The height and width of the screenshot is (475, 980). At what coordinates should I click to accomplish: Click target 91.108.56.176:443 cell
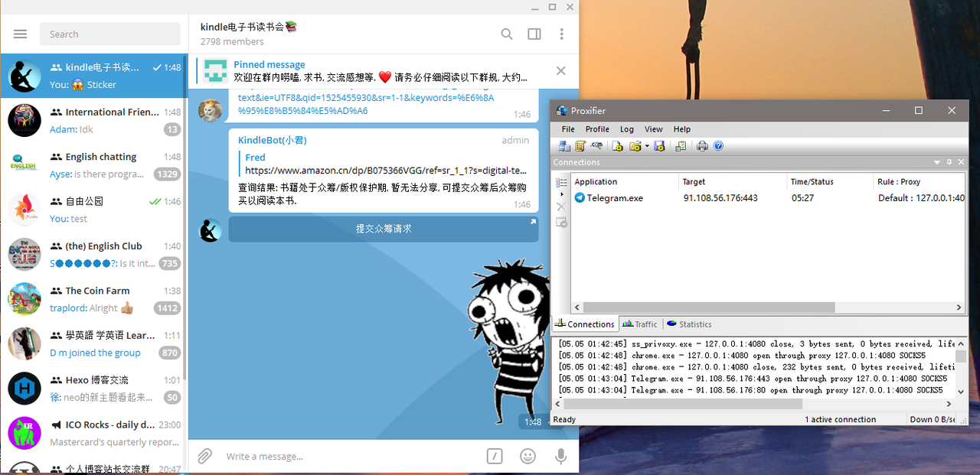720,198
